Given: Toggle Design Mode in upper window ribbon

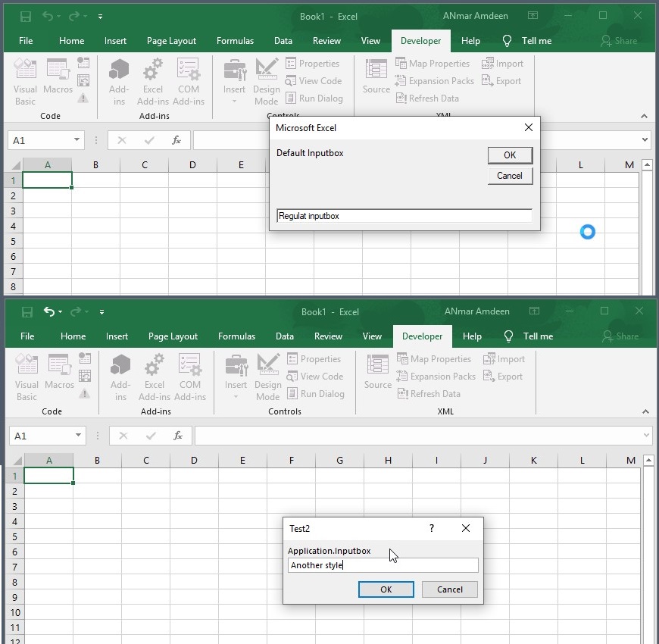Looking at the screenshot, I should coord(266,82).
